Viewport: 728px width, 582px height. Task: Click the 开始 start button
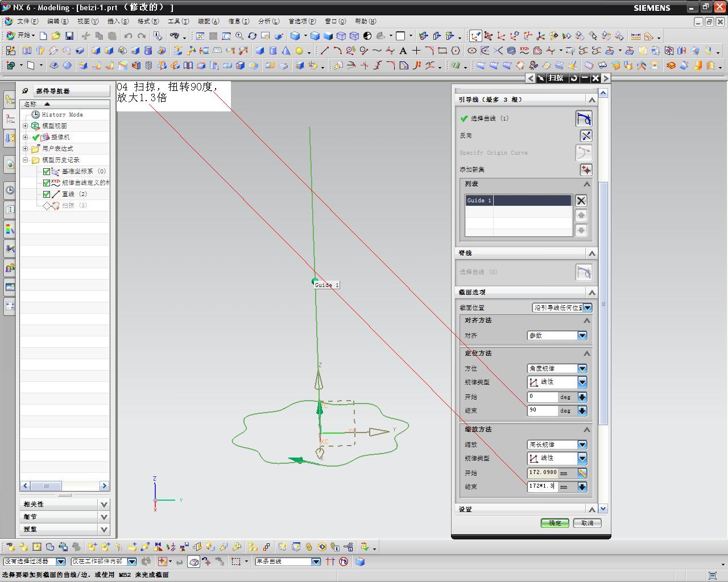20,35
